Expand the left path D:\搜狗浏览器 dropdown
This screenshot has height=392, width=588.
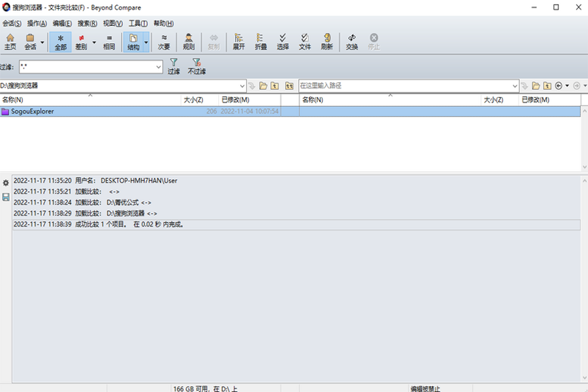coord(242,86)
